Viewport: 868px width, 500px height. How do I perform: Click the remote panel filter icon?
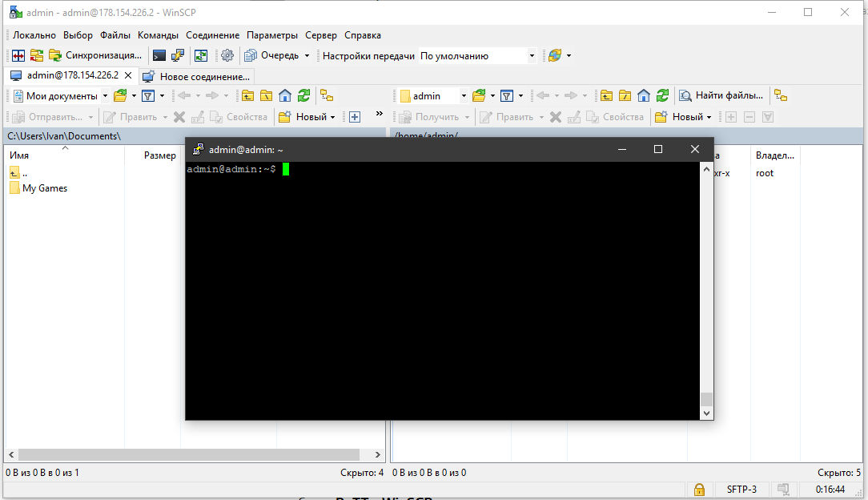[507, 96]
